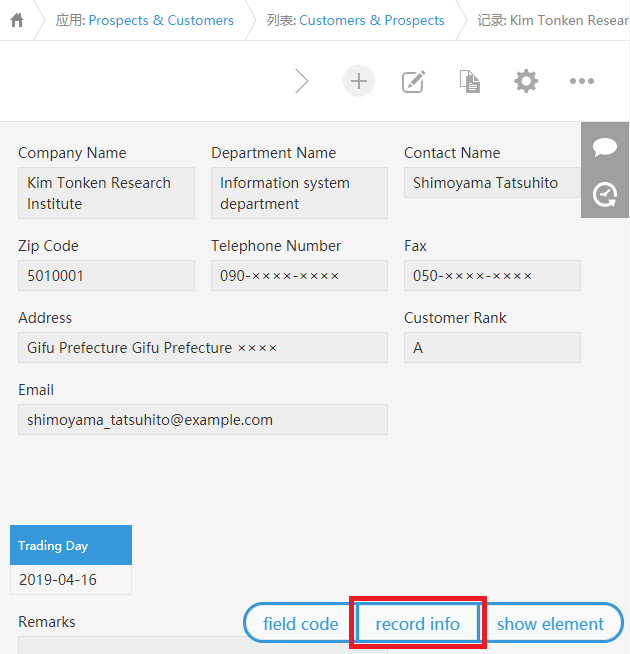Click the Kim Tonken record breadcrumb
The image size is (630, 654).
click(553, 20)
